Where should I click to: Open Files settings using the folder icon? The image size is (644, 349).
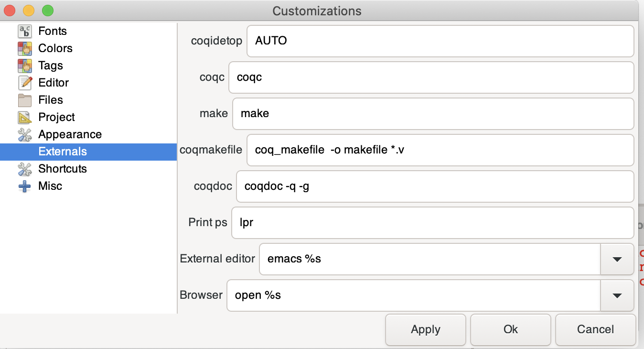pyautogui.click(x=25, y=100)
